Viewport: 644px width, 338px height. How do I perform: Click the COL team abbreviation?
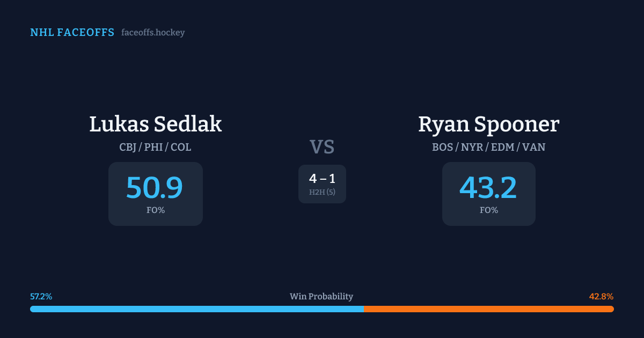tap(181, 147)
